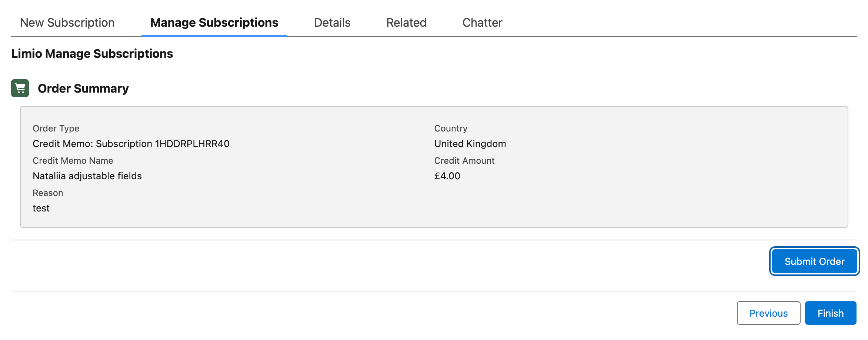Go to the Related tab

[406, 23]
